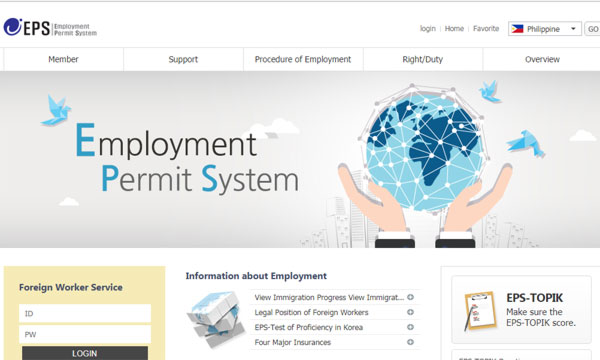Go to the Home link
This screenshot has height=360, width=600.
pyautogui.click(x=454, y=29)
